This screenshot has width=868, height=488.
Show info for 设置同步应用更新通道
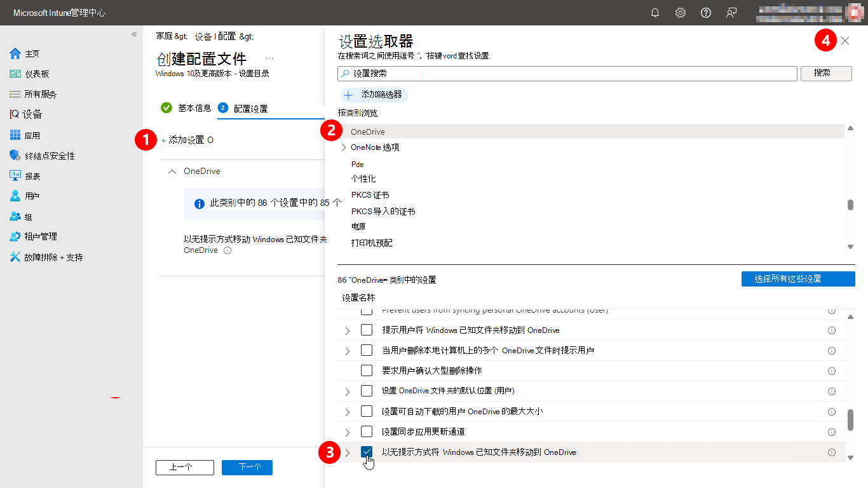coord(831,431)
